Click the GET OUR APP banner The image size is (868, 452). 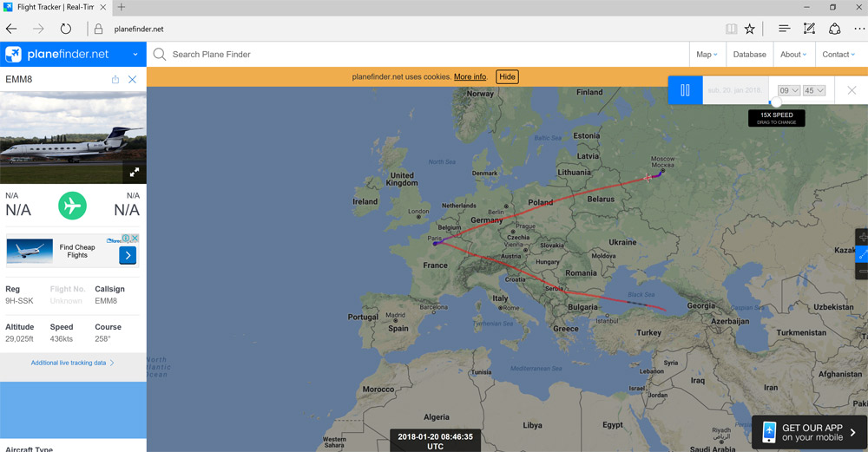(x=809, y=433)
